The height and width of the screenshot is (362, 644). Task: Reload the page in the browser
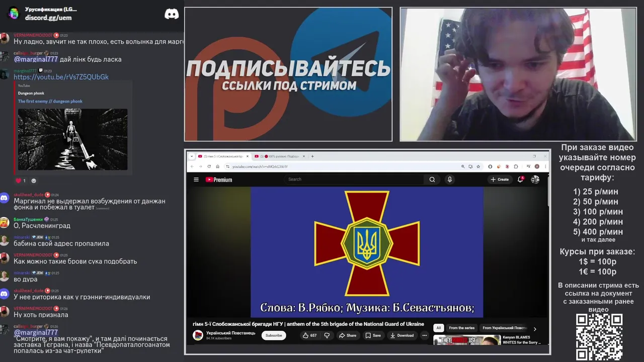coord(209,166)
